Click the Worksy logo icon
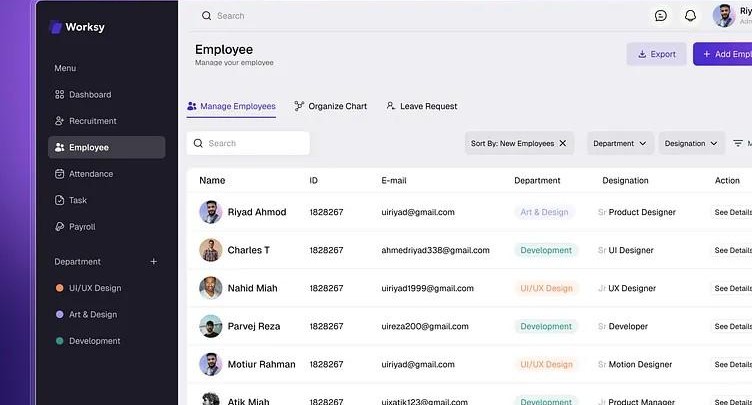 (x=56, y=27)
